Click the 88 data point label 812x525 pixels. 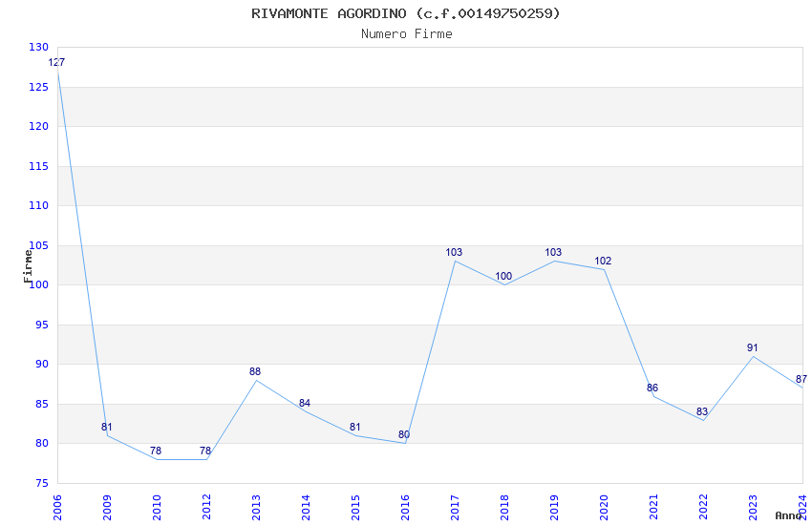pos(255,372)
